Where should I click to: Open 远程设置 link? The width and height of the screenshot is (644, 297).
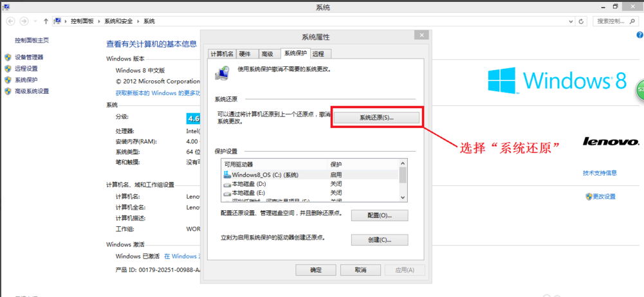coord(26,69)
